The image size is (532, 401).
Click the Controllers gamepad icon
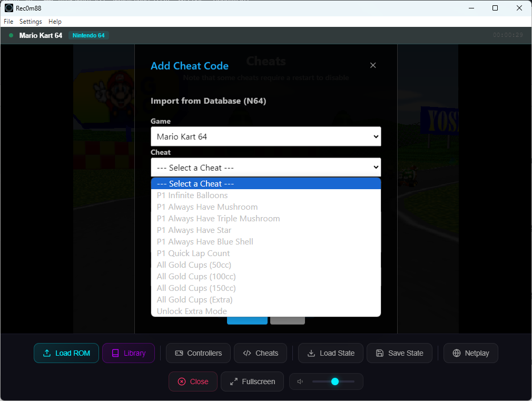coord(179,353)
